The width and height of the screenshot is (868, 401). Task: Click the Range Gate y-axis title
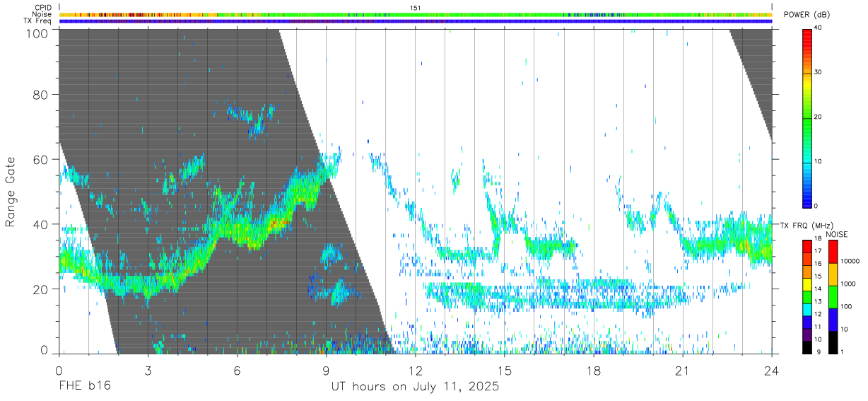click(x=11, y=192)
